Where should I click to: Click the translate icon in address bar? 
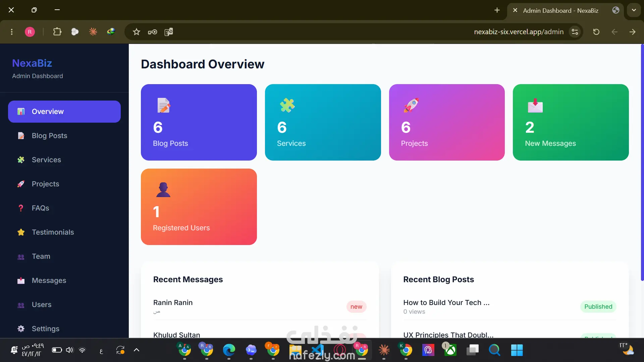(x=169, y=32)
